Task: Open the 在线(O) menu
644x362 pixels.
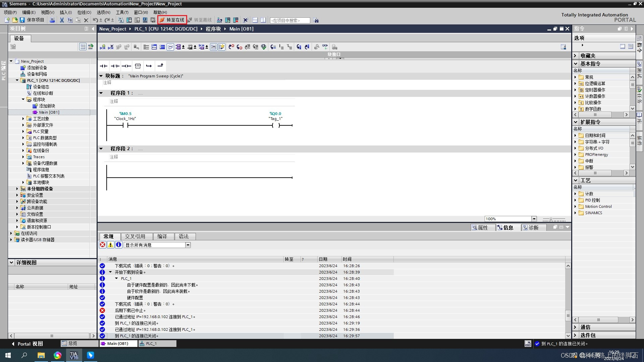Action: point(84,12)
